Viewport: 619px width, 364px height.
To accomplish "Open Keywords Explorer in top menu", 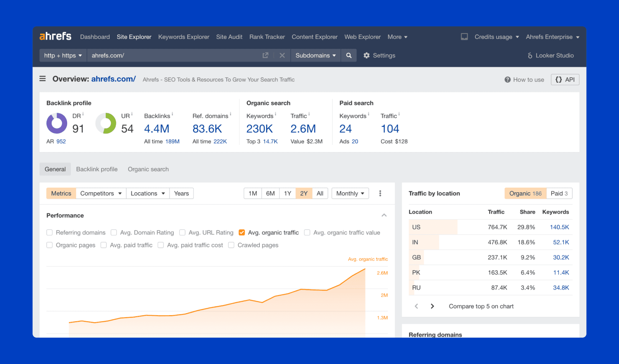I will coord(184,37).
